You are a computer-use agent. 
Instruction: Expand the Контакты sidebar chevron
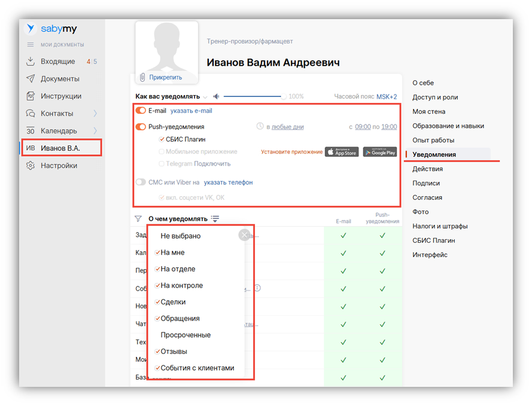click(95, 114)
